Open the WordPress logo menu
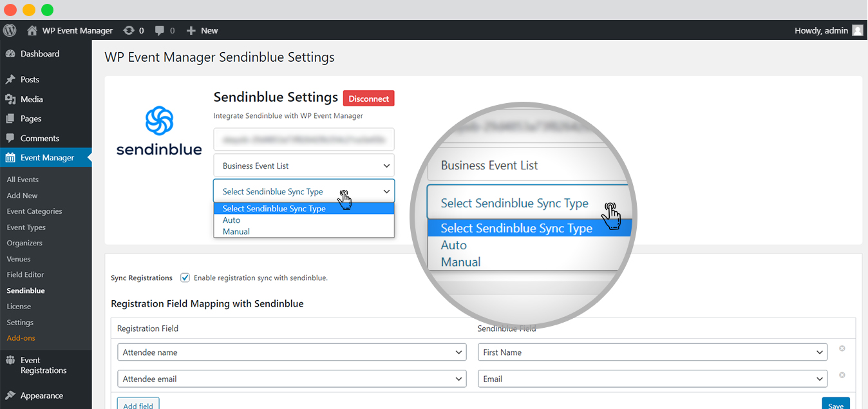This screenshot has width=868, height=409. tap(10, 30)
